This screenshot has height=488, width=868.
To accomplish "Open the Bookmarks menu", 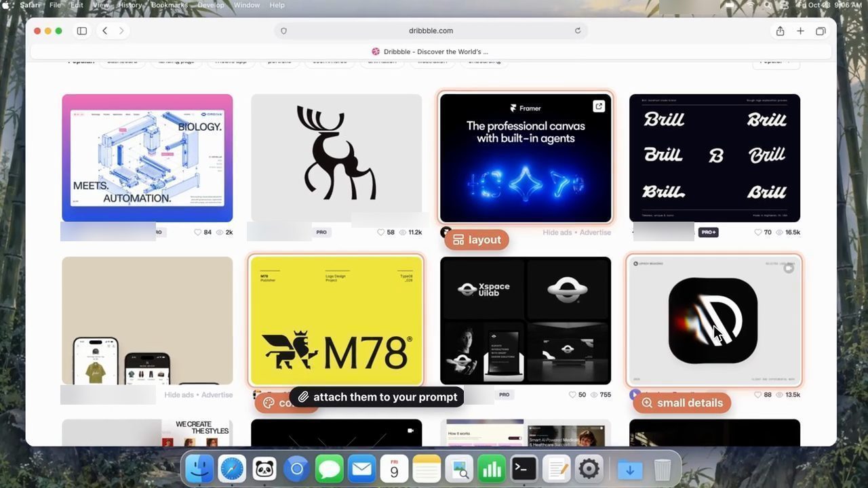I will (170, 5).
